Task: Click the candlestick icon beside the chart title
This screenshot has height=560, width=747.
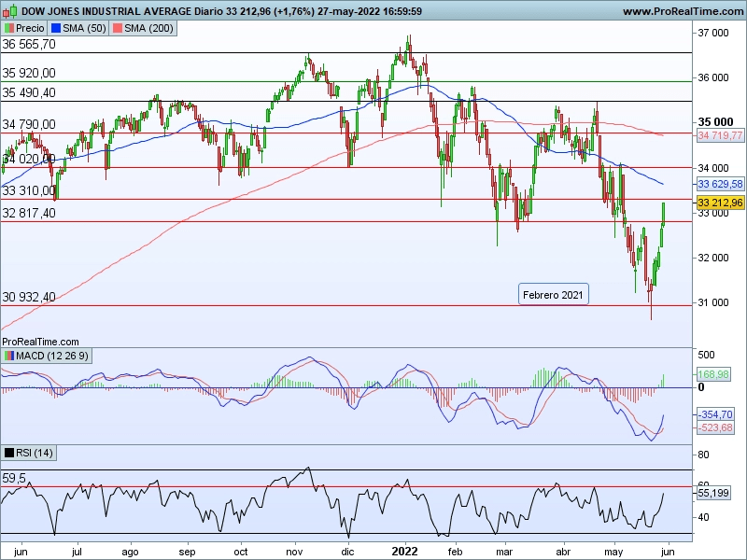Action: pos(10,10)
